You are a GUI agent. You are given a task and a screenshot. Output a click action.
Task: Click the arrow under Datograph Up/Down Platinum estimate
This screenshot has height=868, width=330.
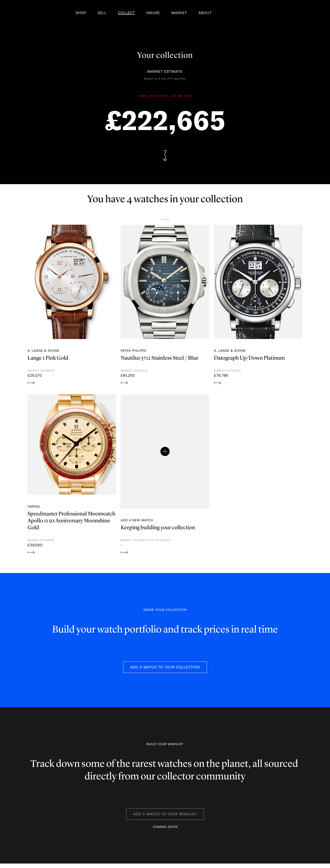[x=217, y=383]
